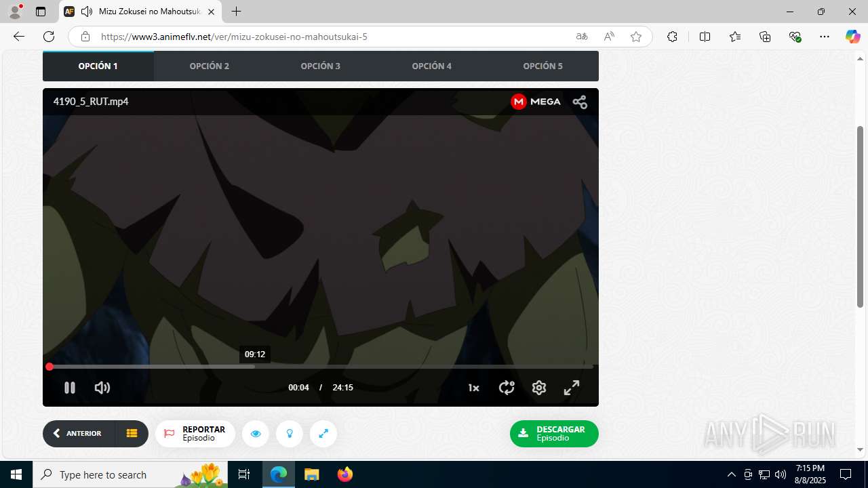This screenshot has width=868, height=488.
Task: Open the MEGA logo link
Action: [x=536, y=102]
